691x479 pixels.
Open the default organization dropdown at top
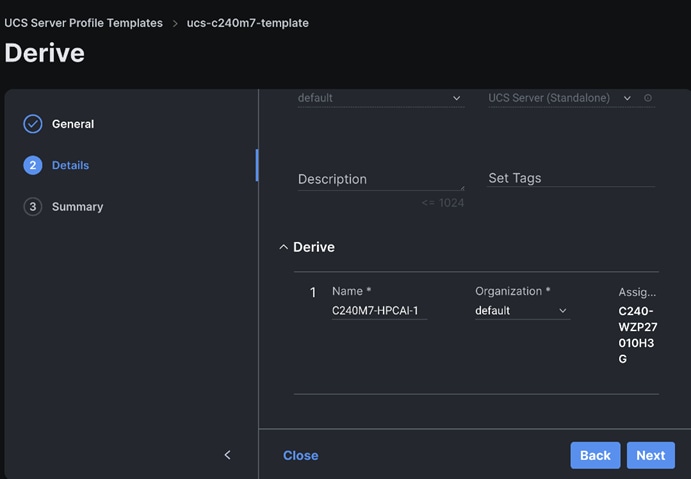point(381,98)
